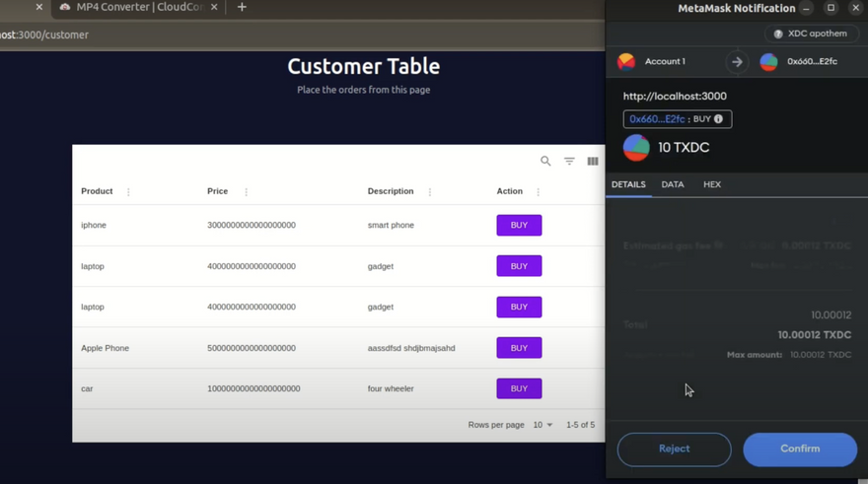Click the Account 1 avatar icon
Image resolution: width=868 pixels, height=484 pixels.
[x=626, y=62]
